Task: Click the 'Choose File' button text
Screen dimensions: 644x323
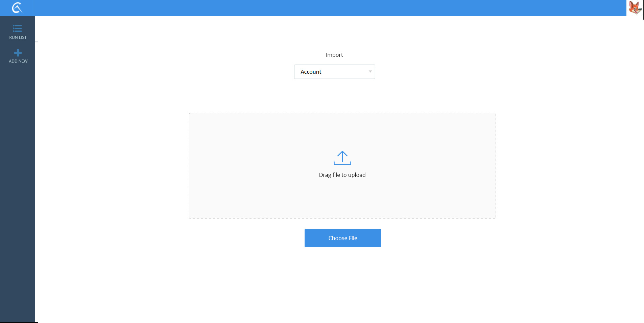Action: coord(342,238)
